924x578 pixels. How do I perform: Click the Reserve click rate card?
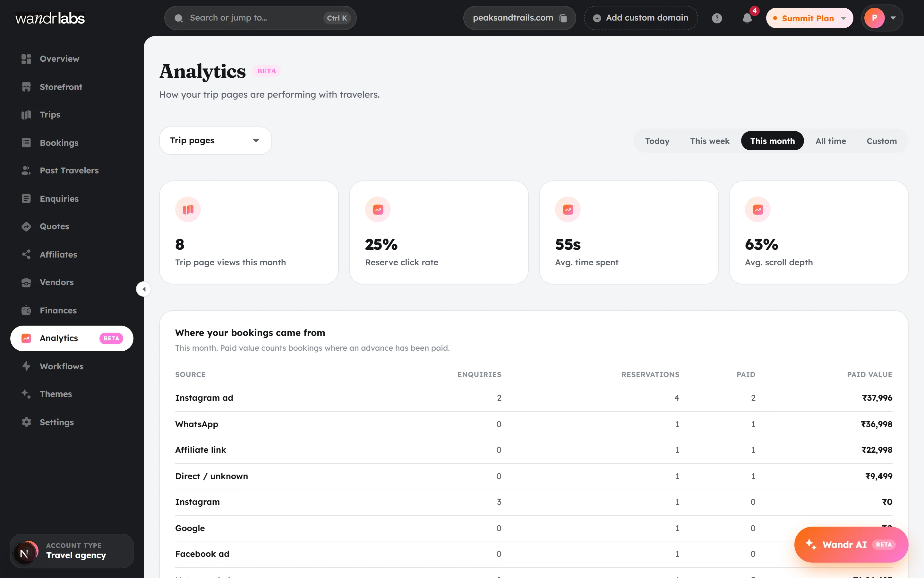pos(439,232)
